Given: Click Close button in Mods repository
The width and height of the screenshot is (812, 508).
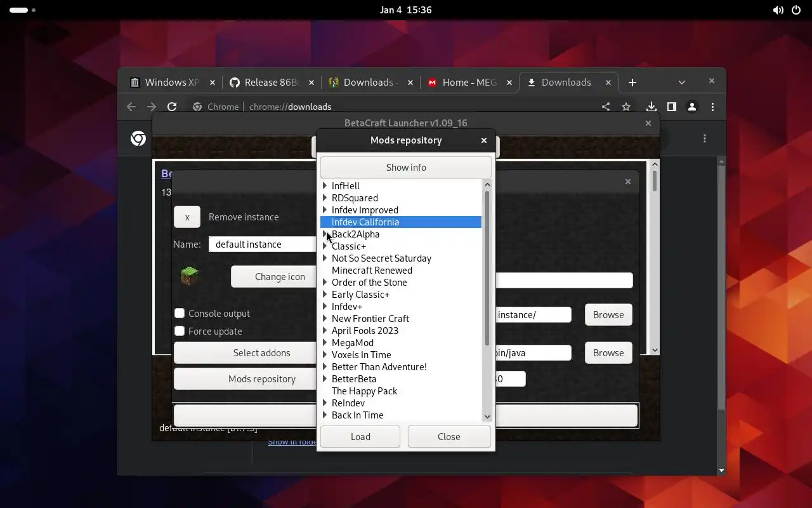Looking at the screenshot, I should (x=449, y=437).
